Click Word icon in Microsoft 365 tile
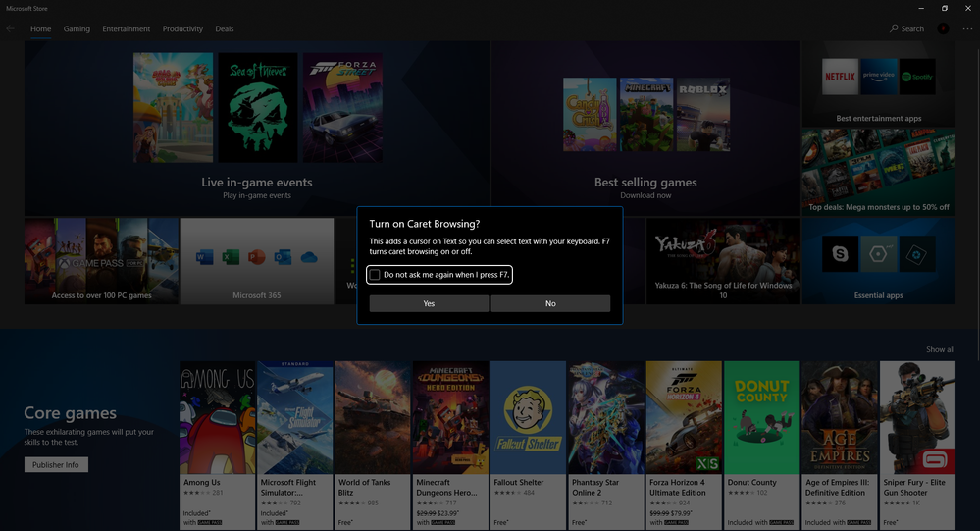This screenshot has width=980, height=531. 204,257
